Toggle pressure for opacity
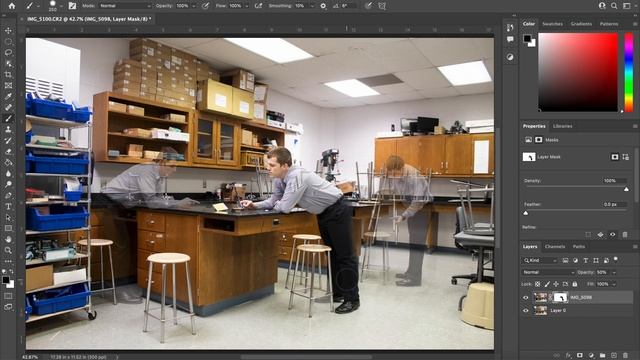 tap(206, 6)
